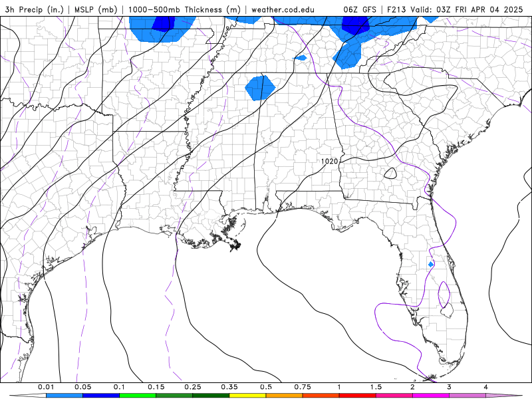The width and height of the screenshot is (532, 399).
Task: Click the white arrow start of the color bar
Action: [x=27, y=396]
